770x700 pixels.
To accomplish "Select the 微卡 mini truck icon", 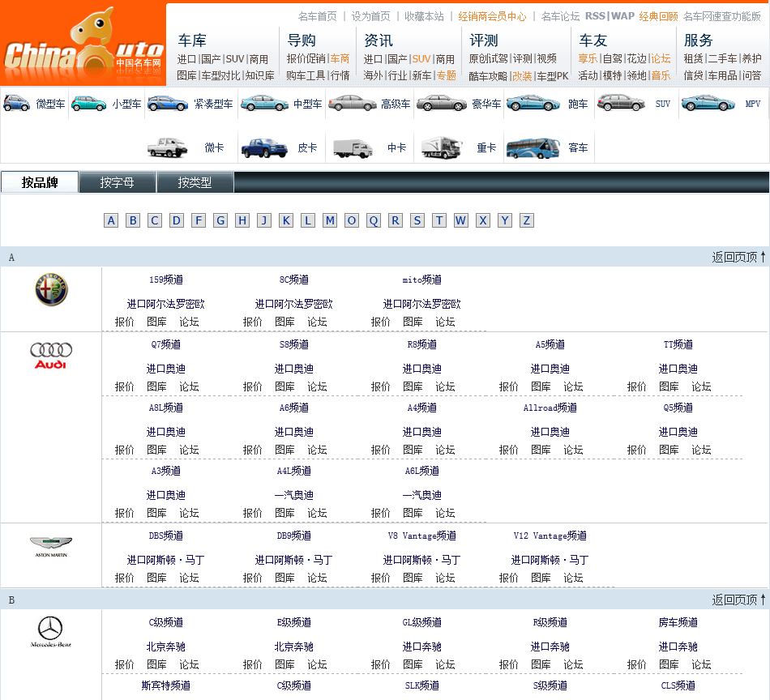I will click(168, 147).
